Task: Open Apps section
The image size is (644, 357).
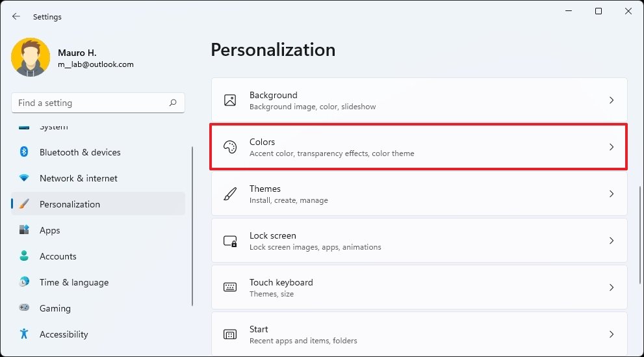Action: (97, 230)
